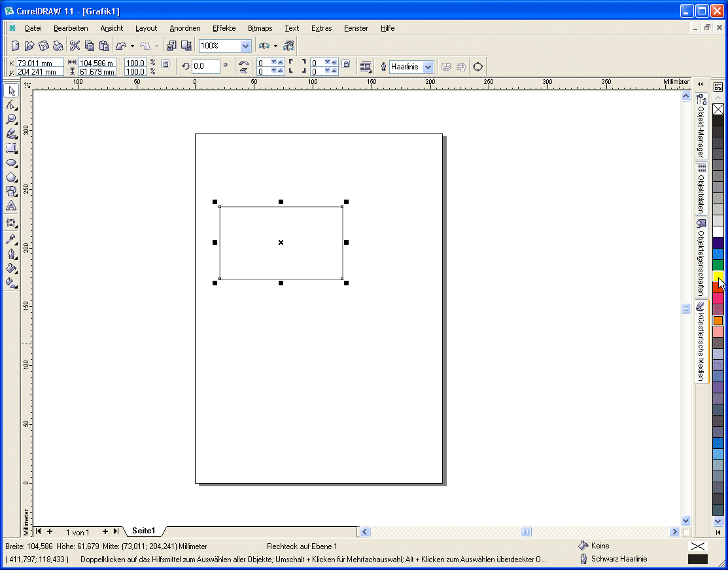The width and height of the screenshot is (728, 570).
Task: Print the document via printer icon
Action: 58,46
